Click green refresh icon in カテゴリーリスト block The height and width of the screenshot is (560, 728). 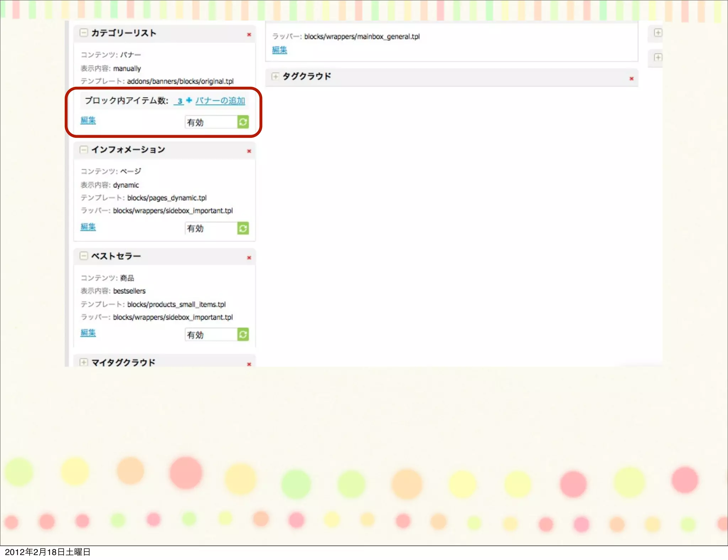click(x=243, y=122)
